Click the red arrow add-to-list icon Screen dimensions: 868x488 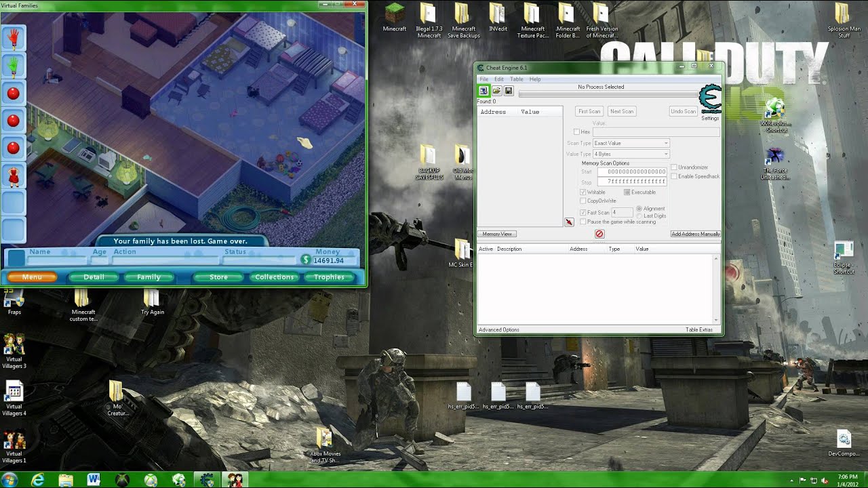[569, 222]
